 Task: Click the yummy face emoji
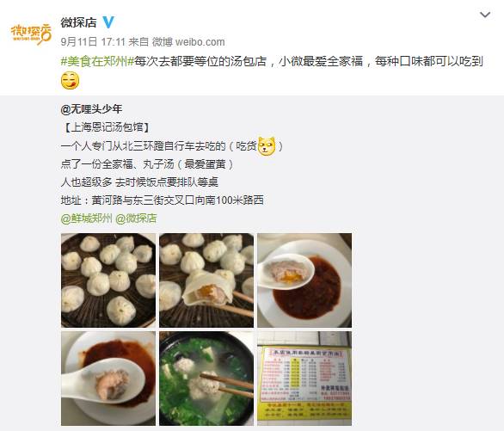click(70, 80)
